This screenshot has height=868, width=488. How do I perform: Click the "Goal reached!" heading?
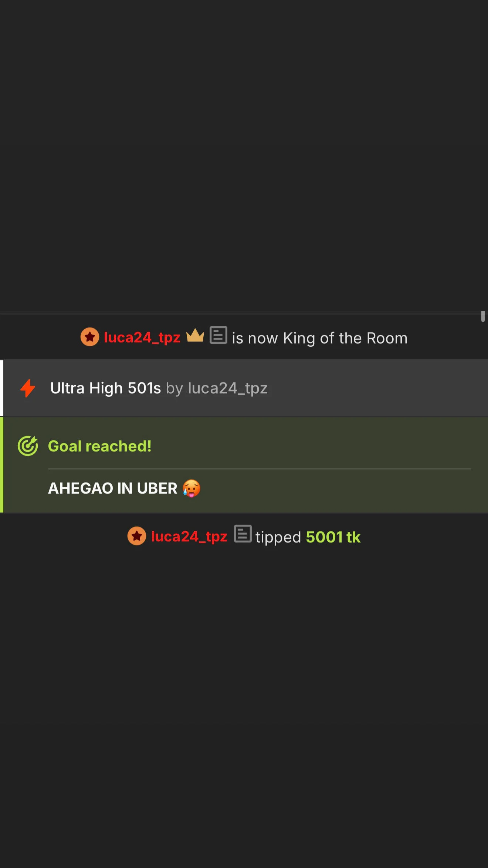(x=100, y=446)
